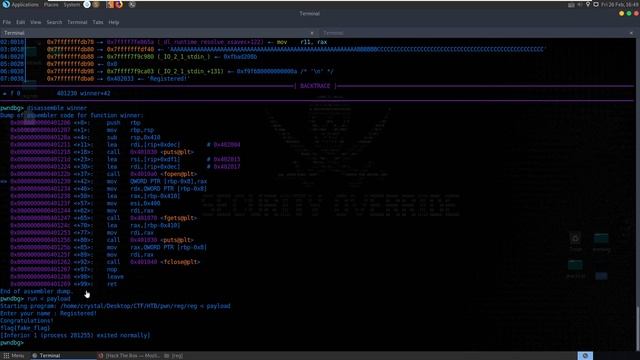Viewport: 640px width, 360px height.
Task: Click the last empty pwndbg> prompt
Action: click(12, 343)
